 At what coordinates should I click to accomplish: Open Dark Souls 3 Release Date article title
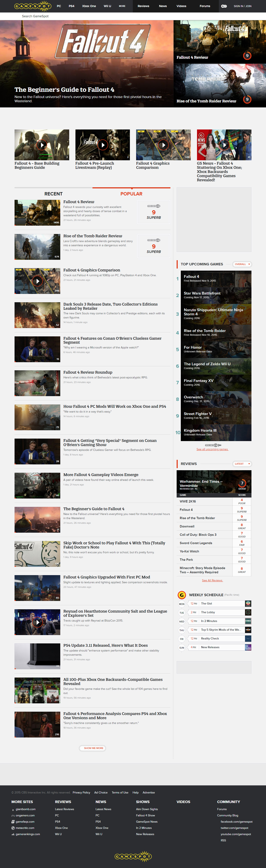[110, 306]
